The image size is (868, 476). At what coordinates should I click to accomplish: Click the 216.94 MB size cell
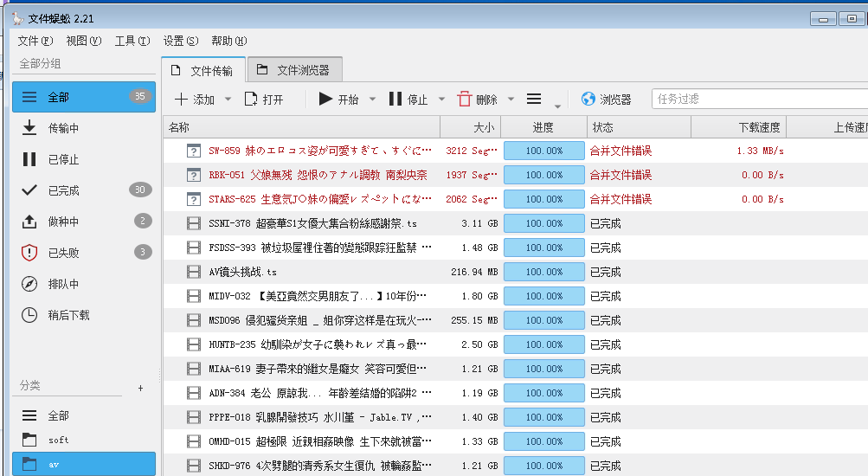click(474, 272)
